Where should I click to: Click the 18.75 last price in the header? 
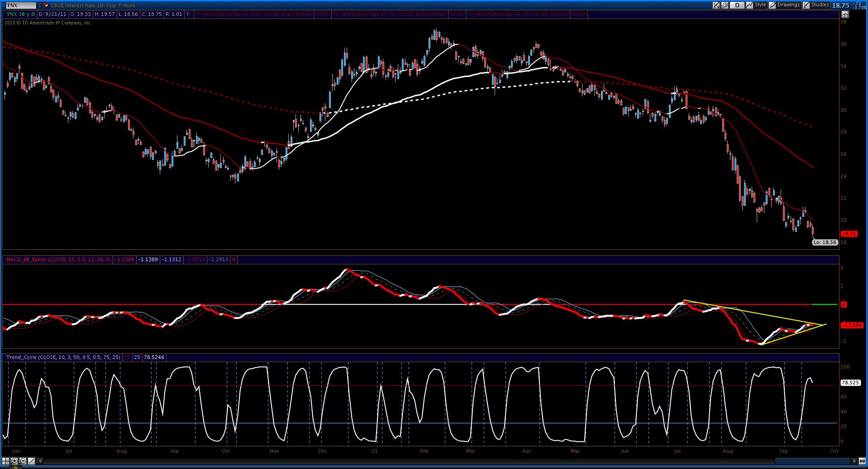click(x=840, y=5)
